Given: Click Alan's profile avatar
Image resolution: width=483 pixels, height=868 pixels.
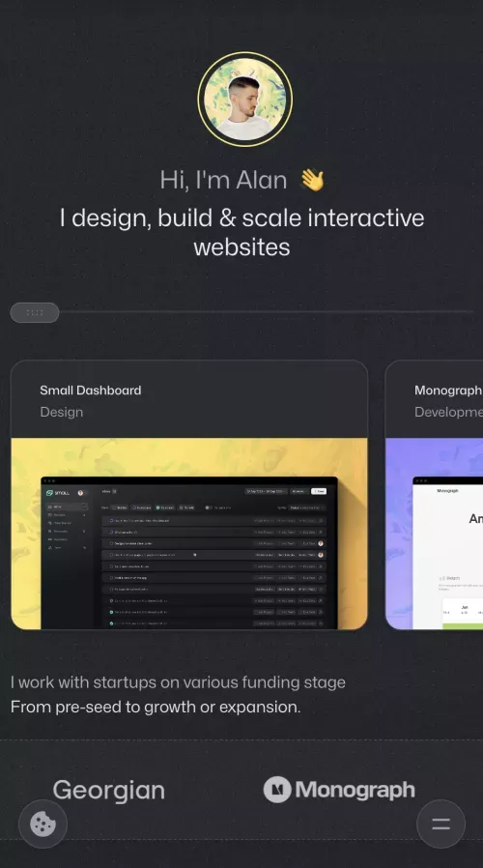Looking at the screenshot, I should 245,100.
